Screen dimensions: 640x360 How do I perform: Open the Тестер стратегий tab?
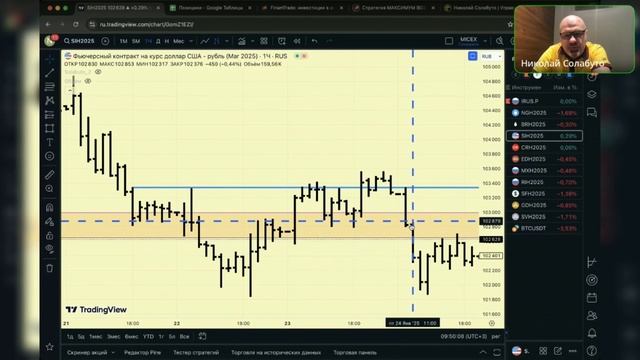tap(196, 352)
